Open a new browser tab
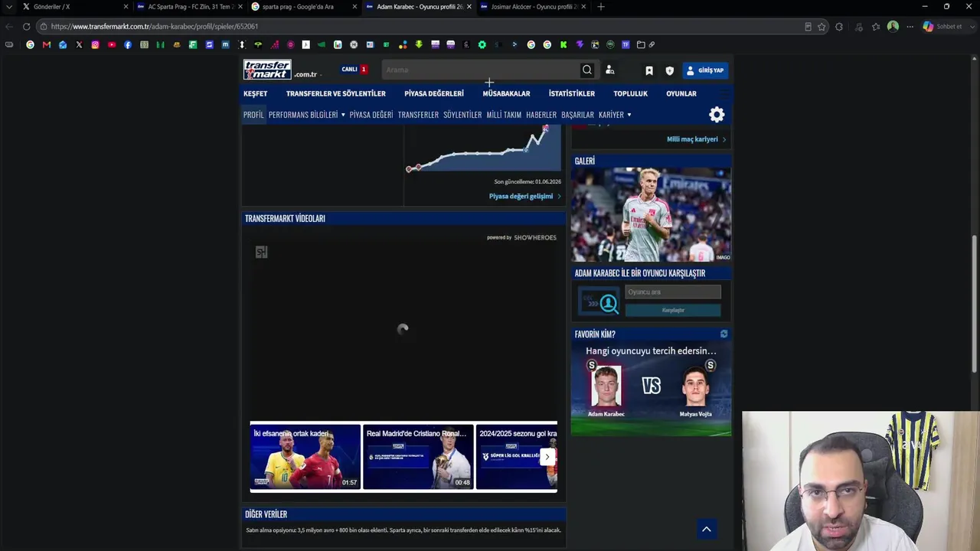This screenshot has width=980, height=551. coord(601,7)
